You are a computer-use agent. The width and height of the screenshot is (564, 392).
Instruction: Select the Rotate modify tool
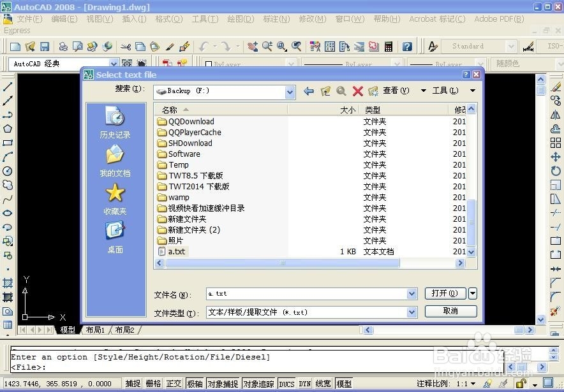555,171
